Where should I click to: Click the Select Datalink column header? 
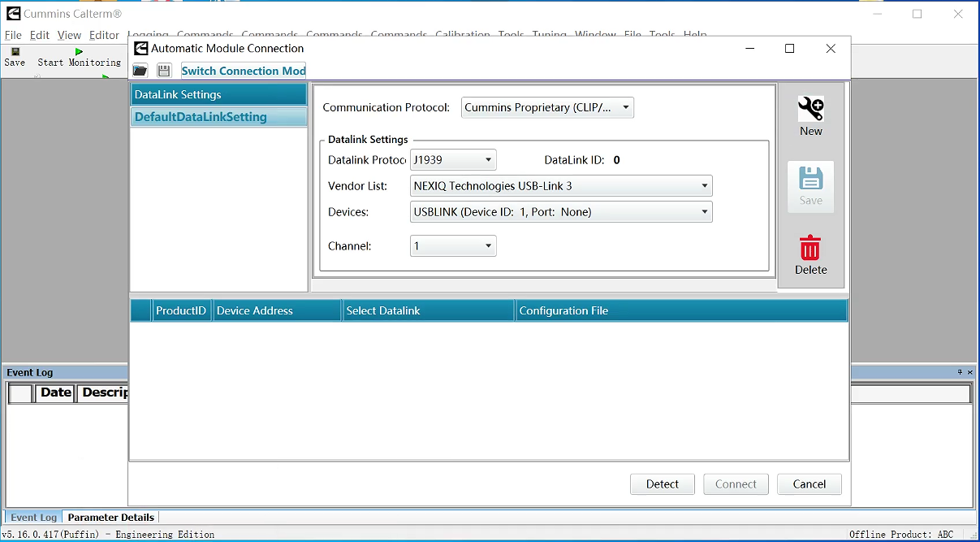(x=428, y=310)
